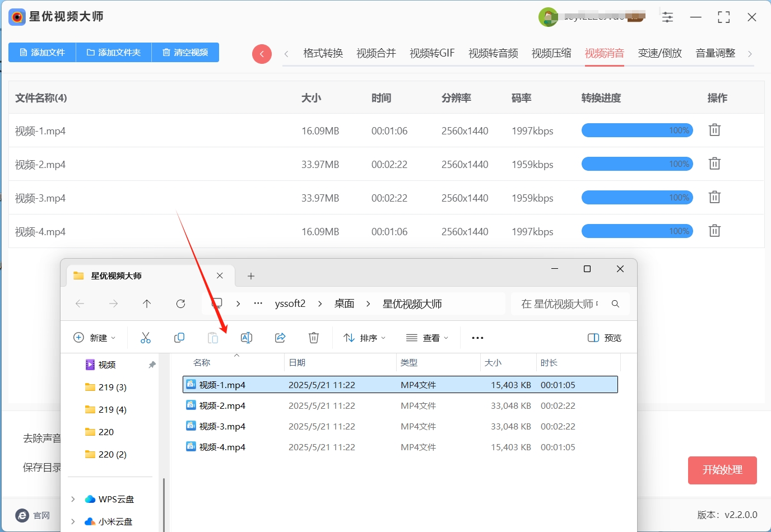Viewport: 771px width, 532px height.
Task: Click 视频-1.mp4 progress bar
Action: click(x=637, y=130)
